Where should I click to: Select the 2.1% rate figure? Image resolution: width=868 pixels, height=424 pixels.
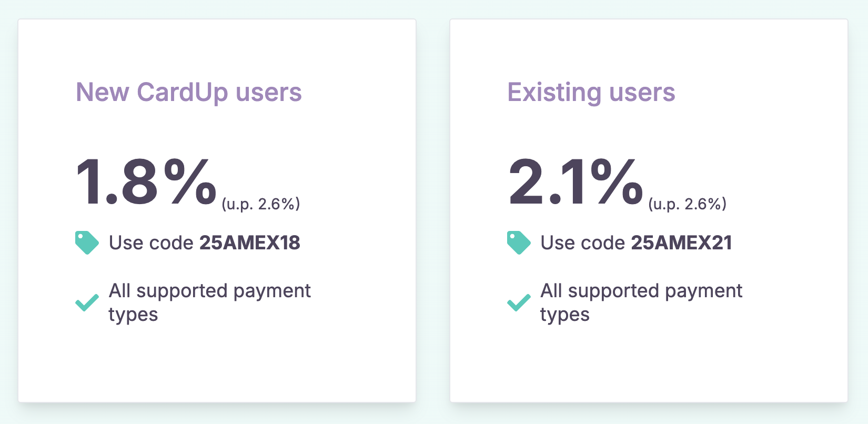coord(576,182)
